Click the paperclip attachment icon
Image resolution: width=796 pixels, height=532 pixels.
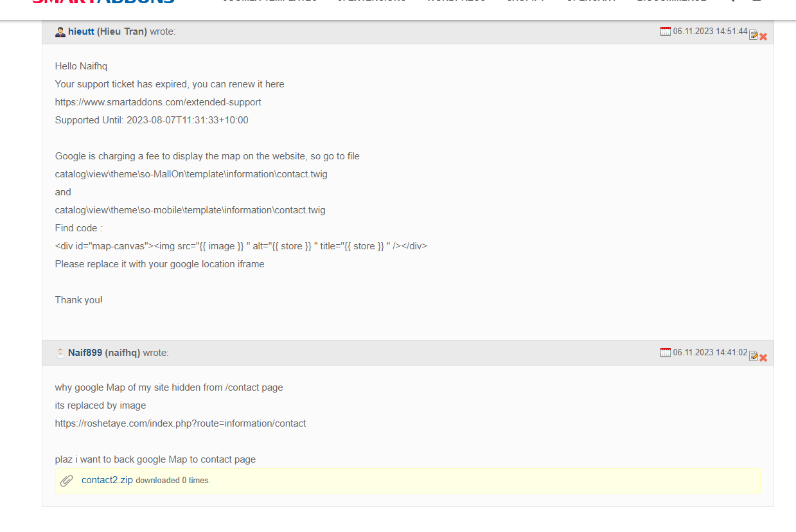tap(67, 481)
